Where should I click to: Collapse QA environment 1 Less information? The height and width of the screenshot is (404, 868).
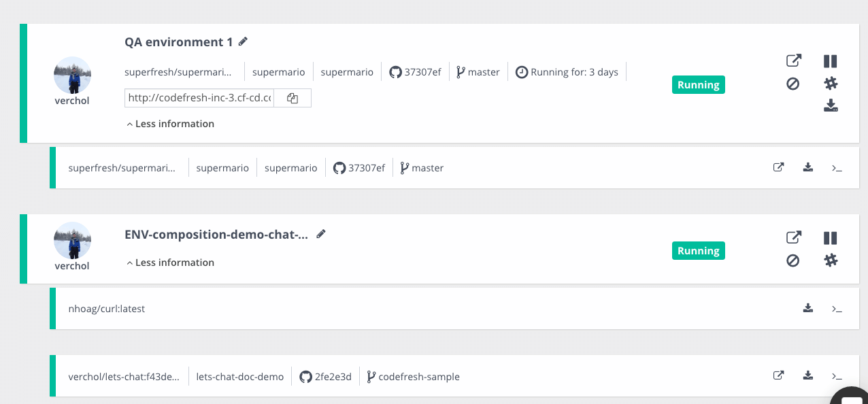tap(170, 124)
